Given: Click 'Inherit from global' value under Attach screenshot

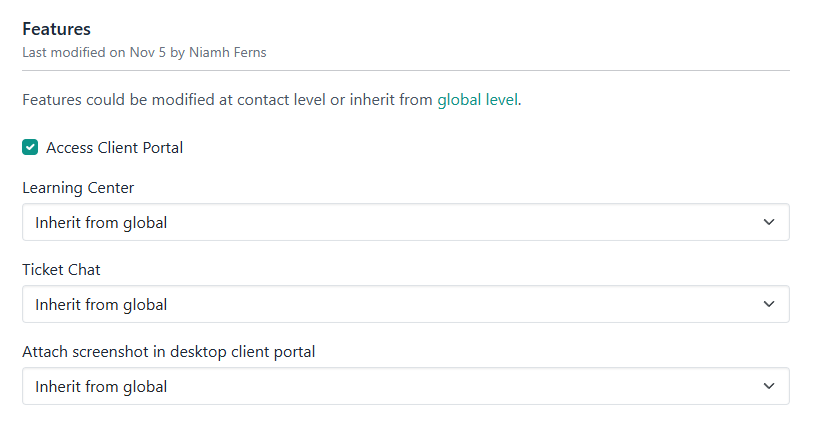Looking at the screenshot, I should click(x=101, y=386).
